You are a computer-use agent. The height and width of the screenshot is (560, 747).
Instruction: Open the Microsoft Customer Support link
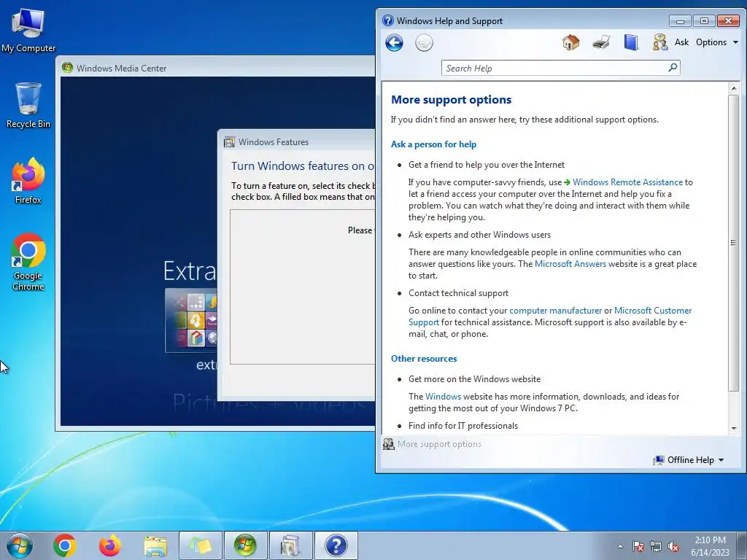coord(653,311)
